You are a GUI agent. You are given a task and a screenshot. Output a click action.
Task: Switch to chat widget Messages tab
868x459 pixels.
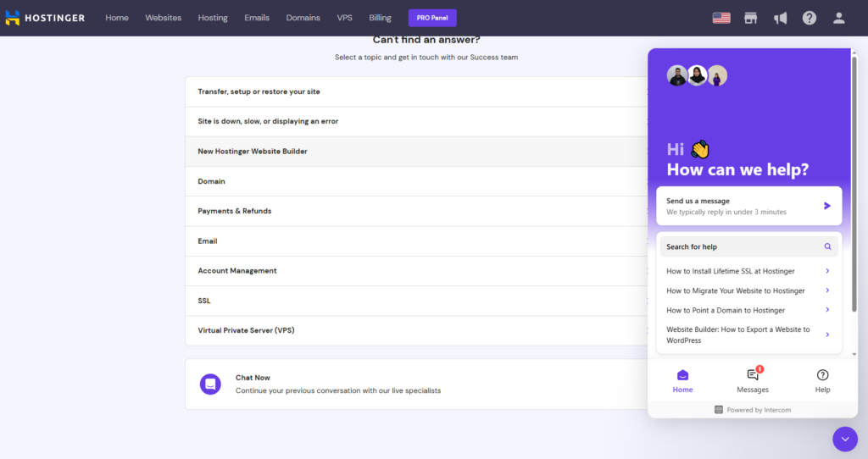pyautogui.click(x=753, y=382)
